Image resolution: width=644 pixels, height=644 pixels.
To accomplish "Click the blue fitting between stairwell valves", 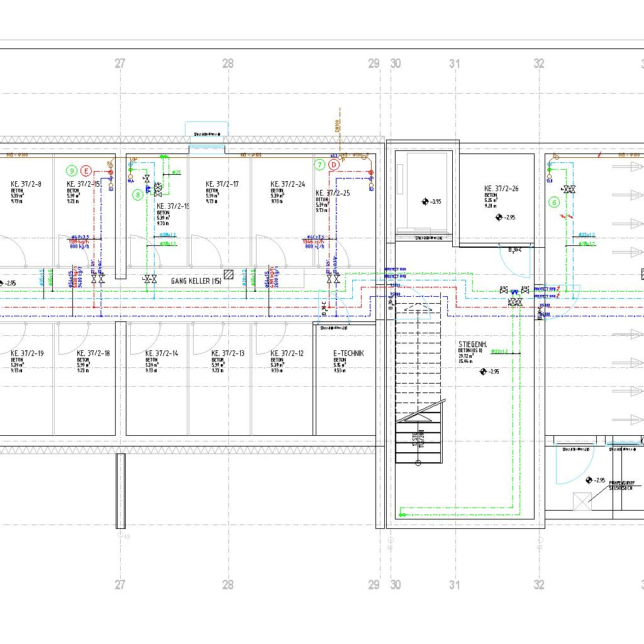I will point(514,292).
